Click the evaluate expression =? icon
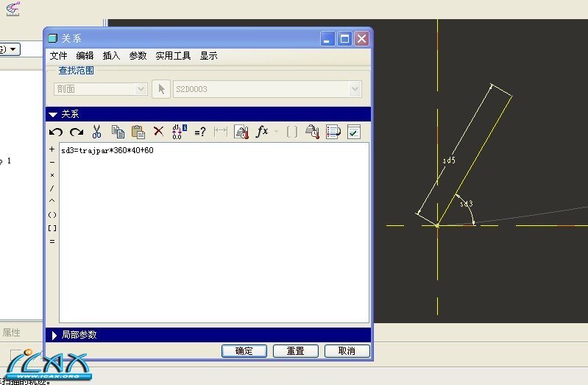 point(199,132)
